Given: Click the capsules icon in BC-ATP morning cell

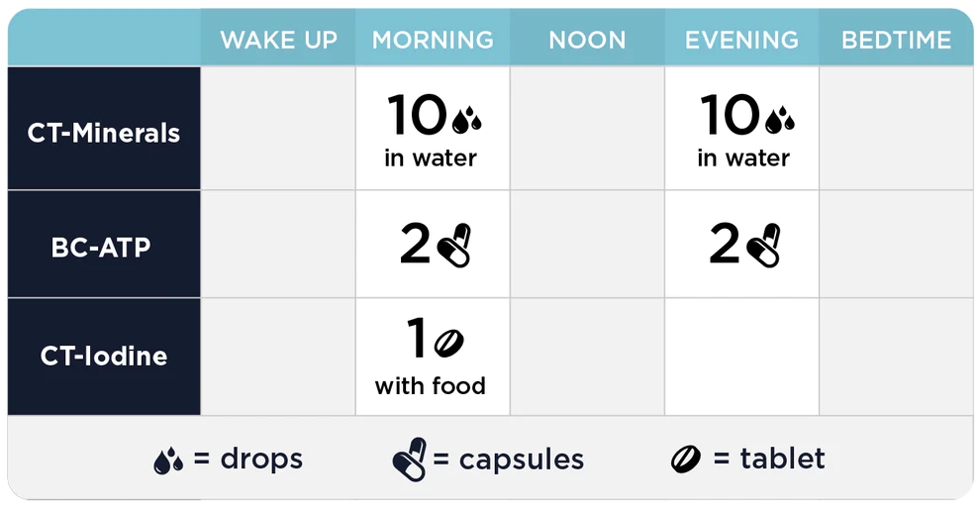Looking at the screenshot, I should (453, 246).
